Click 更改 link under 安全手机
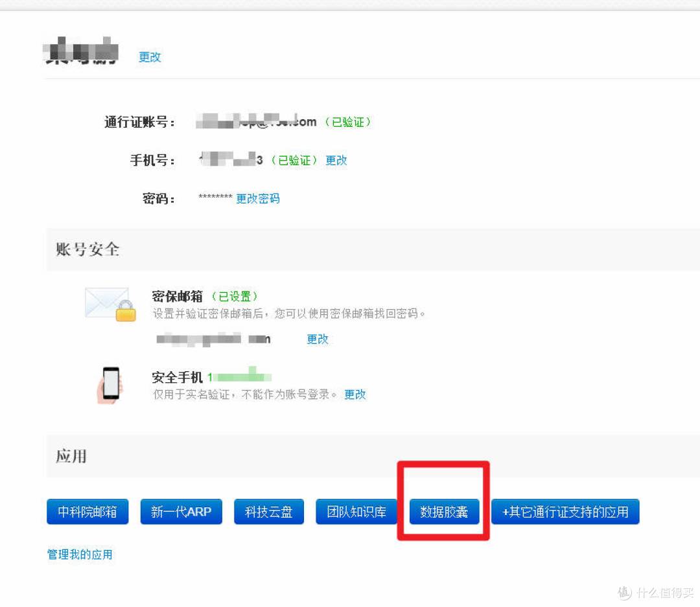Viewport: 700px width, 607px height. 355,395
